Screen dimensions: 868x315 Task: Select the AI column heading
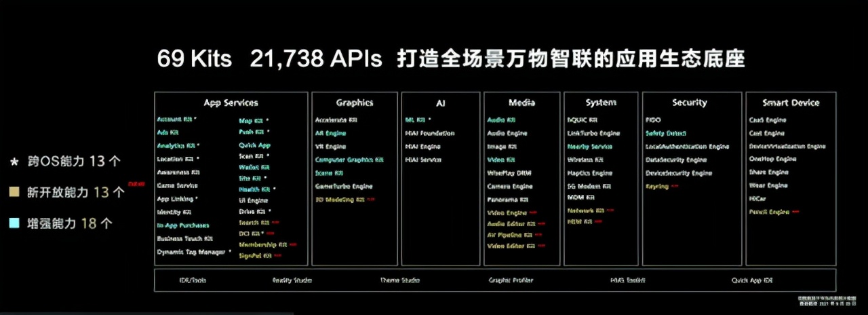coord(441,103)
